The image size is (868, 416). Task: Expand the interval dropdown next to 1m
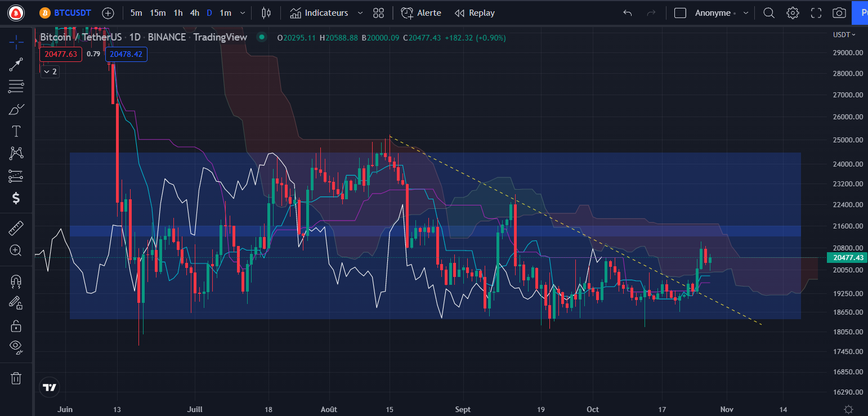pos(242,12)
